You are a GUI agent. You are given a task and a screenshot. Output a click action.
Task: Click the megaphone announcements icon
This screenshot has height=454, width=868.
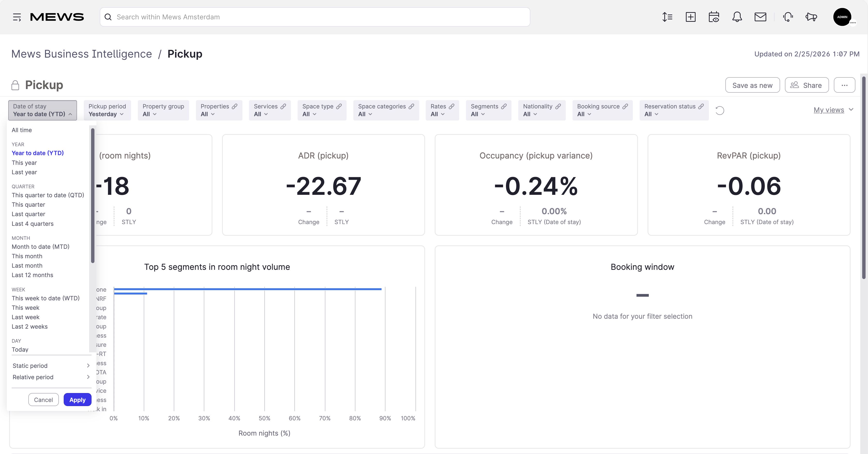click(x=811, y=17)
